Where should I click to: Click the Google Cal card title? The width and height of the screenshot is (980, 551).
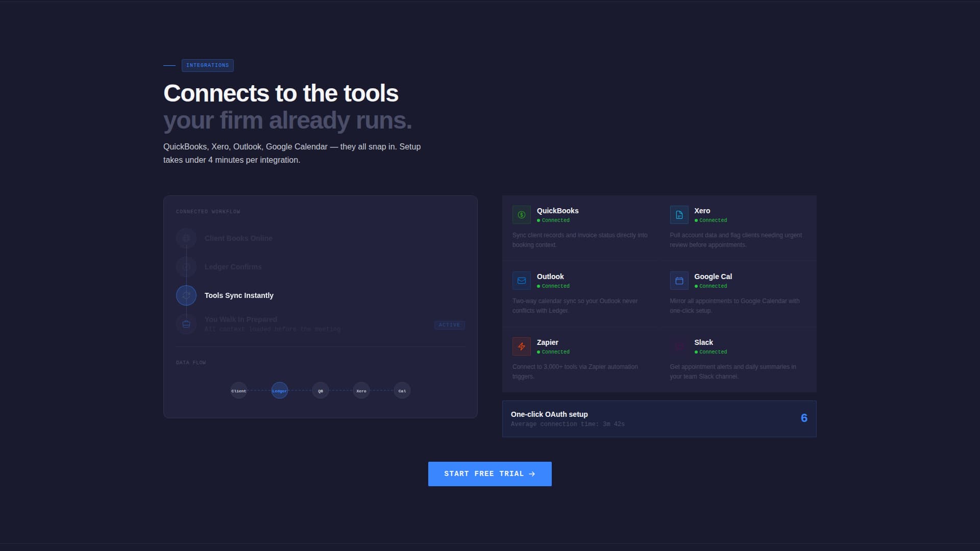click(x=713, y=277)
